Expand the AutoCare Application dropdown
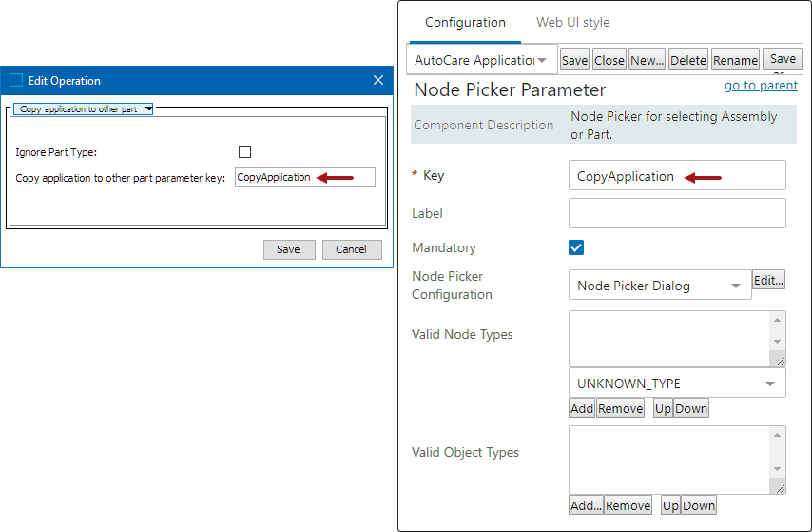The width and height of the screenshot is (812, 532). coord(482,60)
